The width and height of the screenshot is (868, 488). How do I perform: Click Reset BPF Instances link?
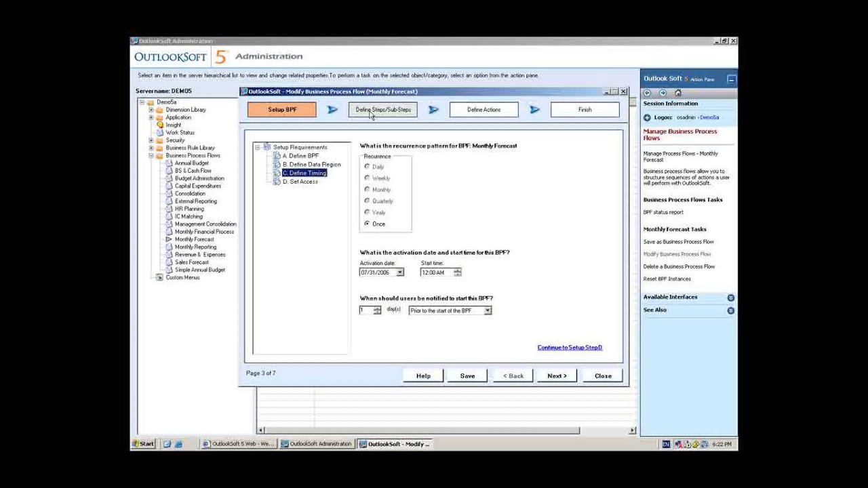[x=667, y=279]
